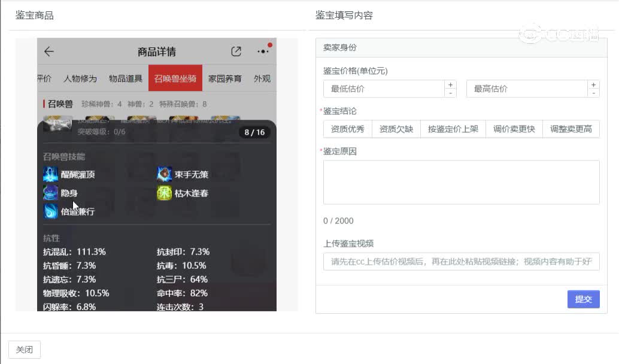Click the 召唤兽 avatar thumbnail beside 突破等级

57,124
